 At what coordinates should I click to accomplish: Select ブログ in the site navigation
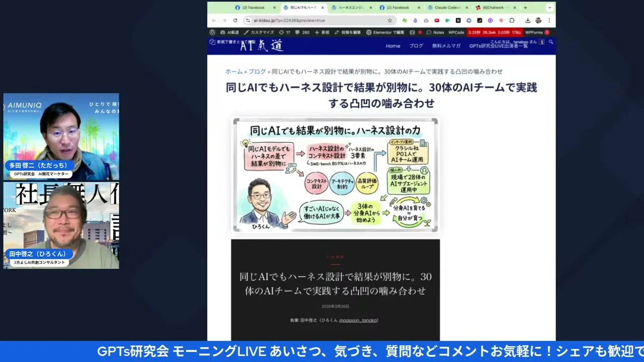tap(416, 46)
